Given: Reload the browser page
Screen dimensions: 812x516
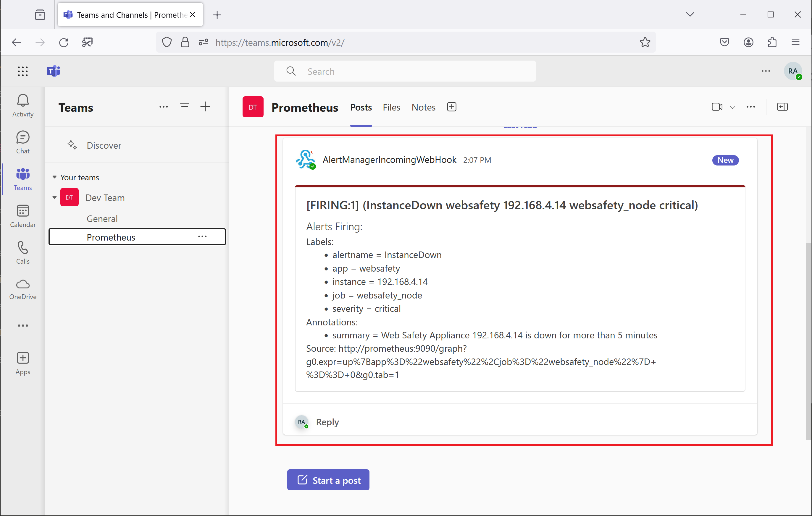Looking at the screenshot, I should (x=64, y=43).
